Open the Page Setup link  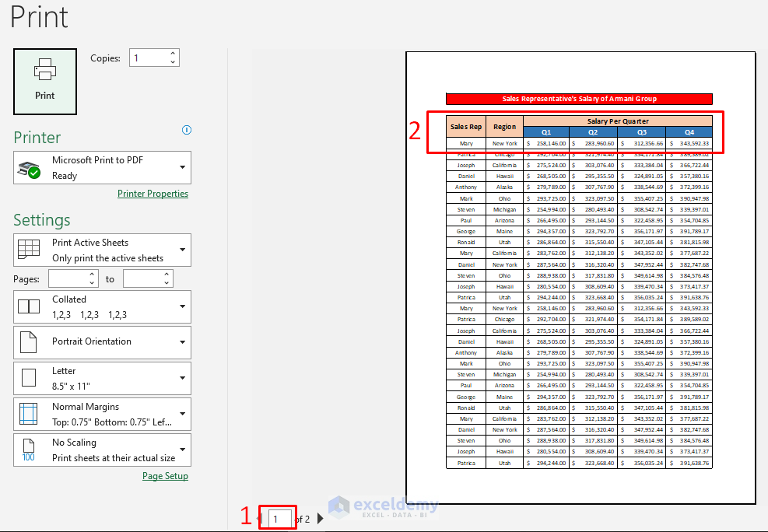[x=165, y=476]
